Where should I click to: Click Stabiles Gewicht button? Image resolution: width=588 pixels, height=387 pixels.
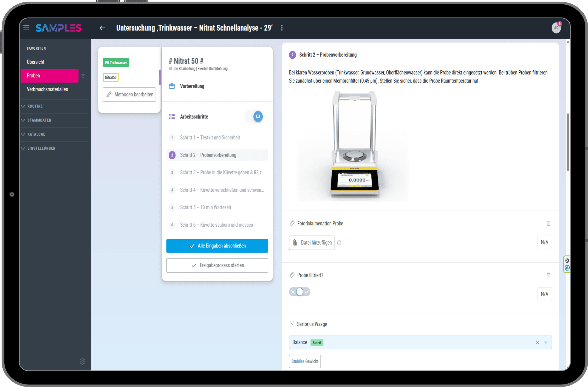coord(305,361)
